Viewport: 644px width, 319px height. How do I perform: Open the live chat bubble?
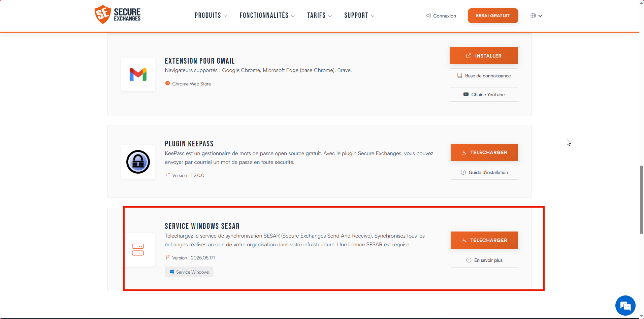point(625,306)
